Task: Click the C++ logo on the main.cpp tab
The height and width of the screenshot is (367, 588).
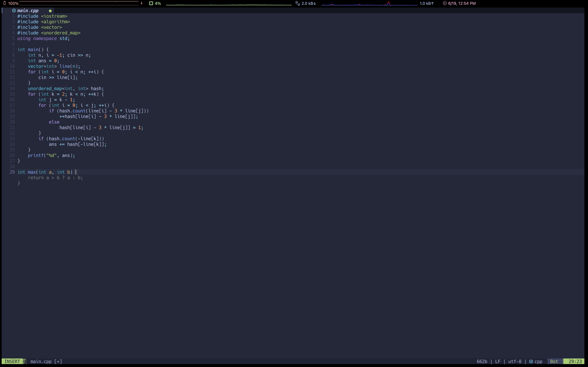Action: coord(14,10)
